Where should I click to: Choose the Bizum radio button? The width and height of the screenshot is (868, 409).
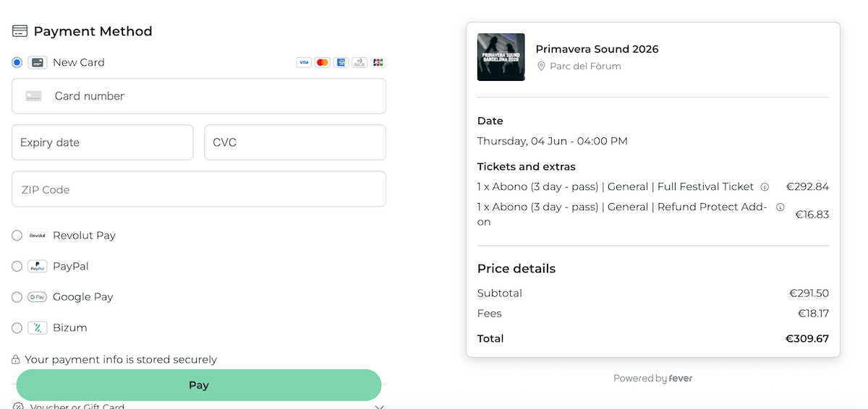coord(17,328)
